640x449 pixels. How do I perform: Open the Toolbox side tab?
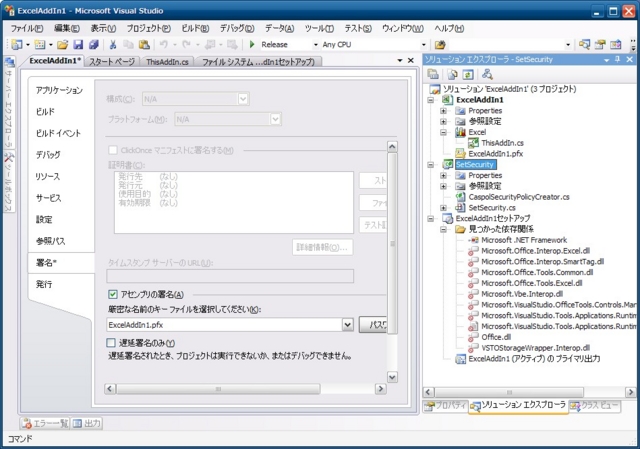[9, 182]
